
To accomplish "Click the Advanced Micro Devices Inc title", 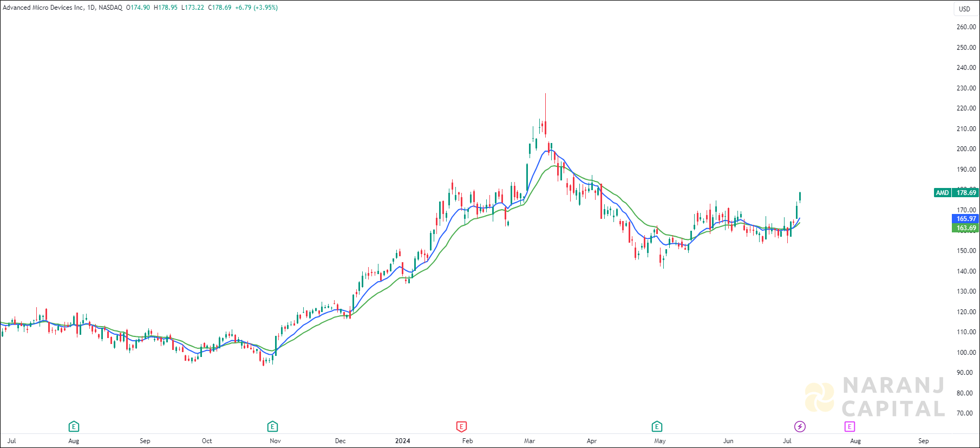I will (43, 8).
